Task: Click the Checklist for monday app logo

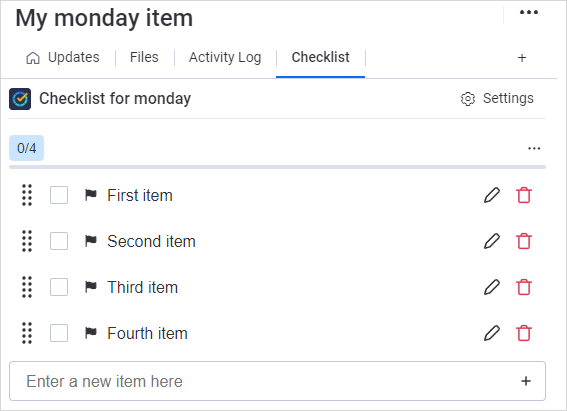Action: click(20, 99)
